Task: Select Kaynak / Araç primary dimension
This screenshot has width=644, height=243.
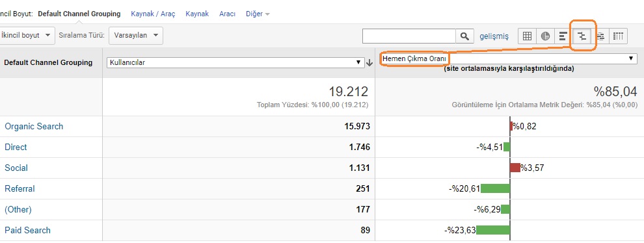Action: [153, 14]
